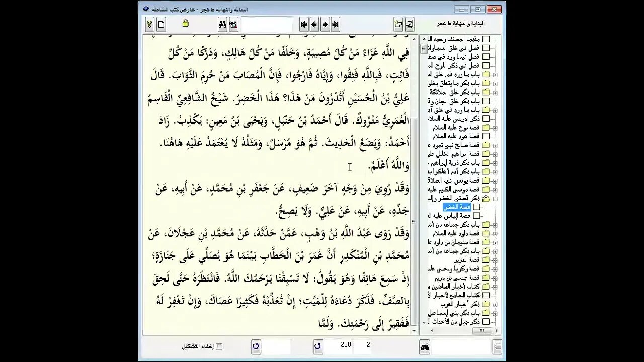Select tree item قصة سليمان بن داود
The image size is (644, 362).
pyautogui.click(x=454, y=242)
